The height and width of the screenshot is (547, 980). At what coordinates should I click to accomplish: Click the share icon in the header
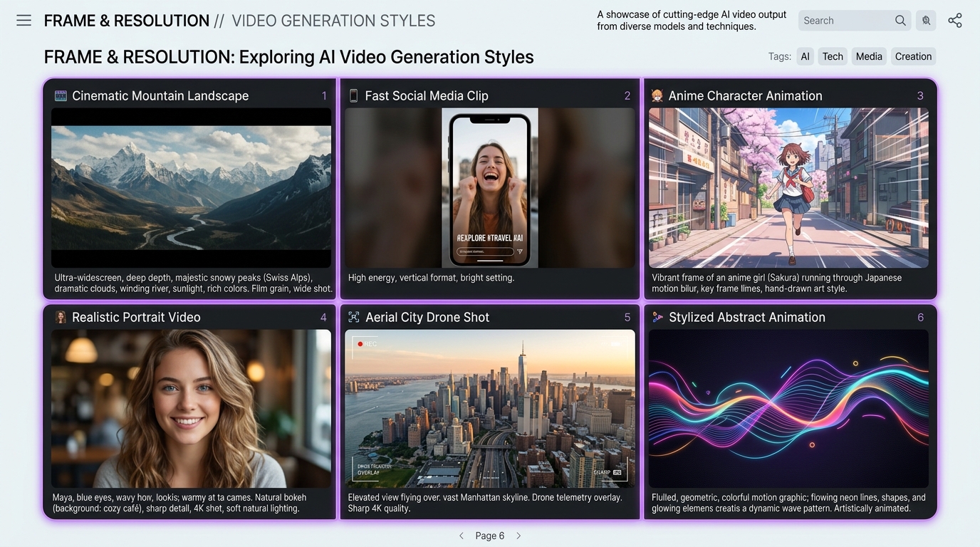(x=955, y=21)
